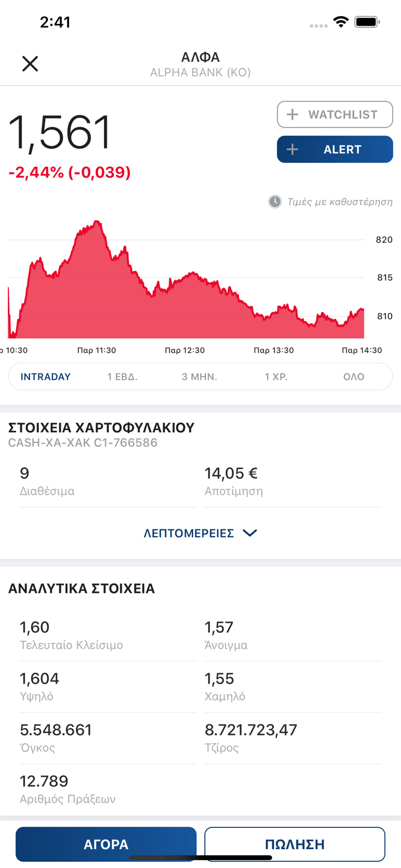Tap the battery status icon
This screenshot has width=401, height=868.
click(367, 22)
